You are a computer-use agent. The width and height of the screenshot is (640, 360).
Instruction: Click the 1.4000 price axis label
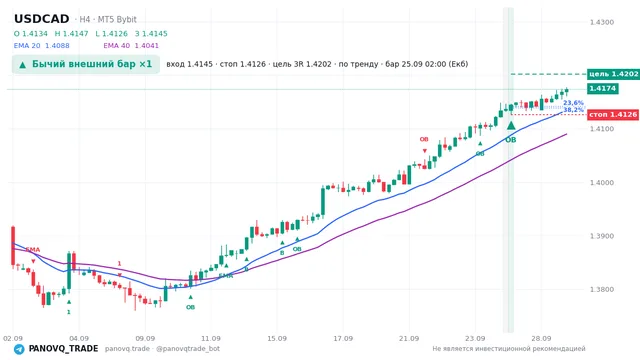pos(602,183)
